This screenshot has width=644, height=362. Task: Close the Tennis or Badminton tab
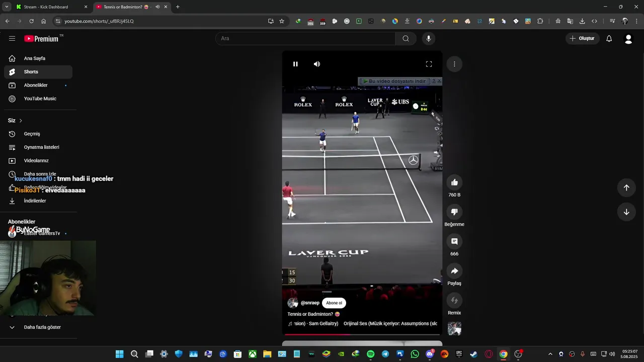coord(166,7)
